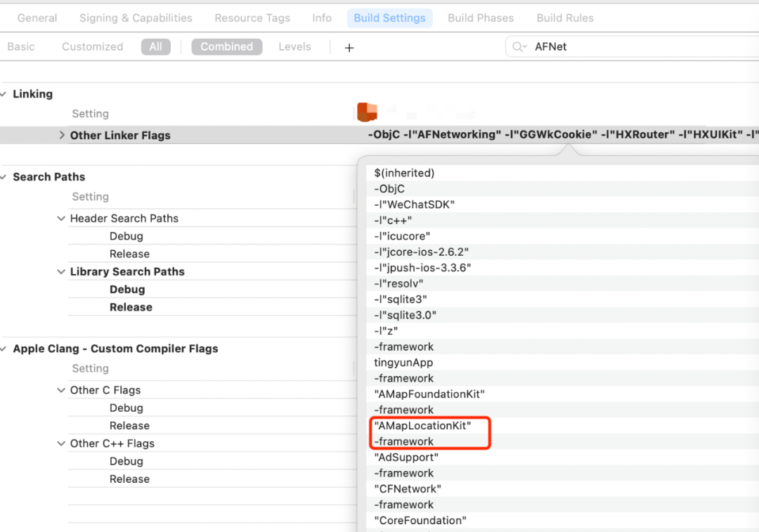Select Debug under Library Search Paths
Viewport: 759px width, 532px height.
(x=127, y=290)
